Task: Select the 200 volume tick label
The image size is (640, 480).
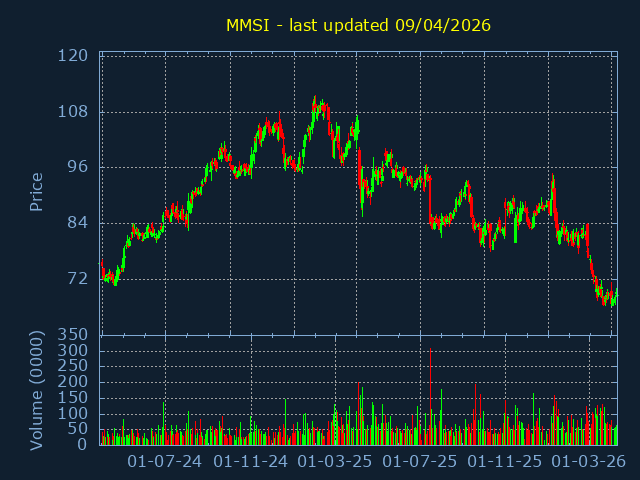Action: click(73, 382)
